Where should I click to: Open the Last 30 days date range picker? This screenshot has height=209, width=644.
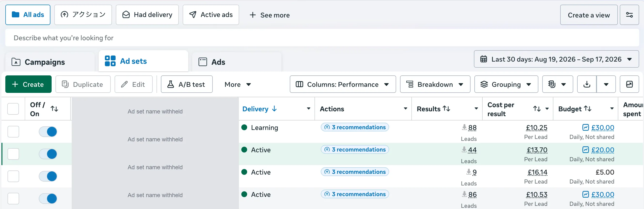pos(556,59)
